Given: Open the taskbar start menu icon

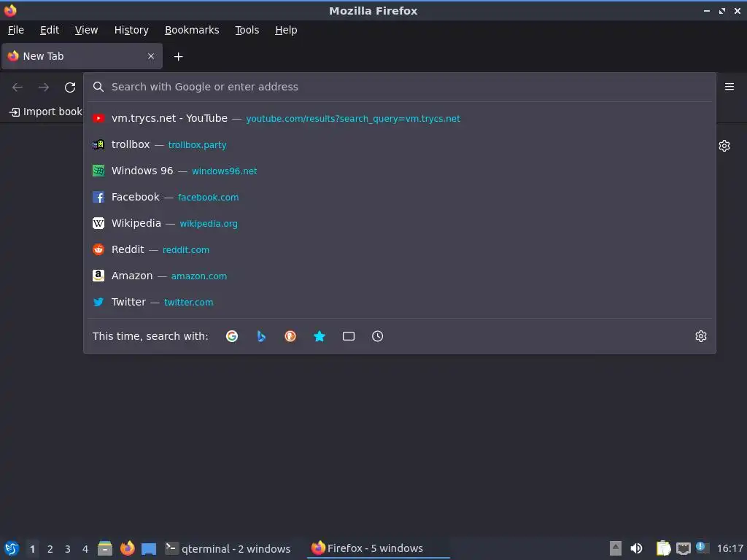Looking at the screenshot, I should [12, 548].
